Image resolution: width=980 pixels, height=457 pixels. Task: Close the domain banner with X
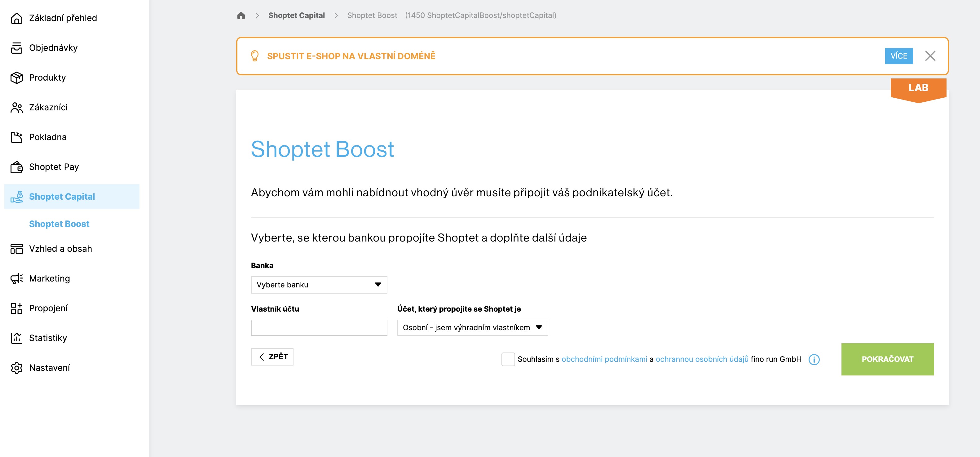pos(930,56)
